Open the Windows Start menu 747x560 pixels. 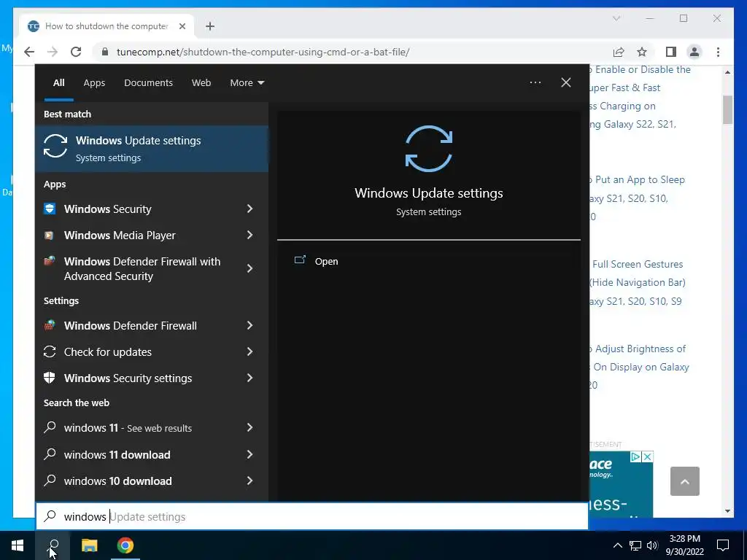pyautogui.click(x=18, y=545)
